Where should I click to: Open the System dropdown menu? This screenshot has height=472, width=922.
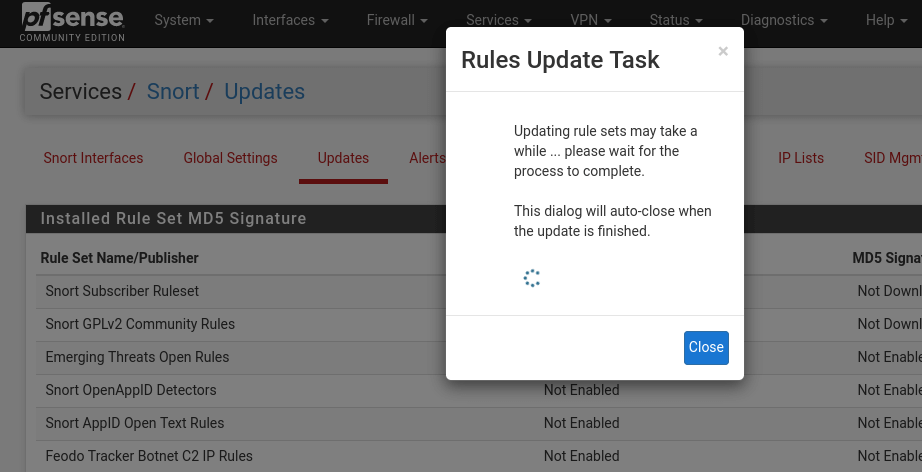coord(184,20)
